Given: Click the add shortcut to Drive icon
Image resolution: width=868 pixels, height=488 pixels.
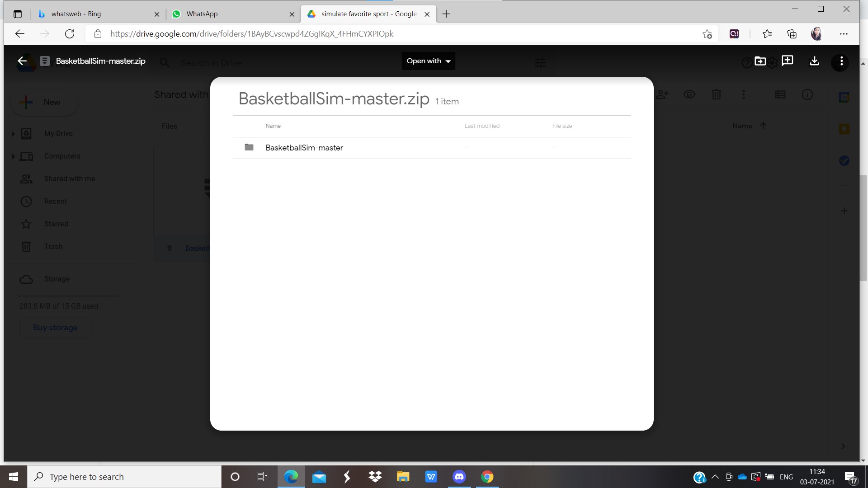Looking at the screenshot, I should tap(760, 61).
